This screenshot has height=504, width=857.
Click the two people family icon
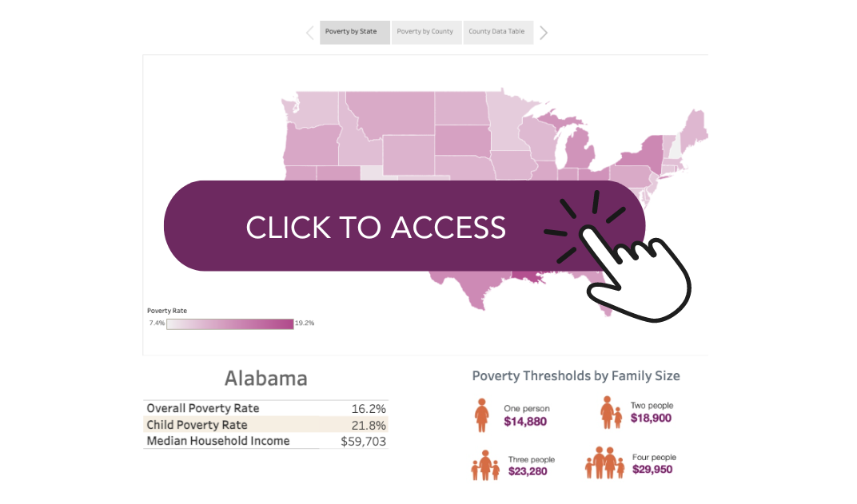tap(612, 411)
